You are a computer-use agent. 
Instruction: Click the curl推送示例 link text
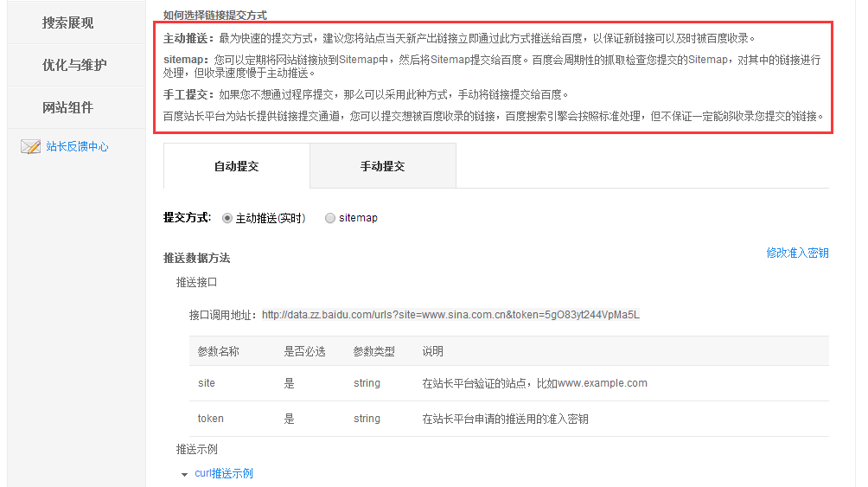pyautogui.click(x=224, y=474)
